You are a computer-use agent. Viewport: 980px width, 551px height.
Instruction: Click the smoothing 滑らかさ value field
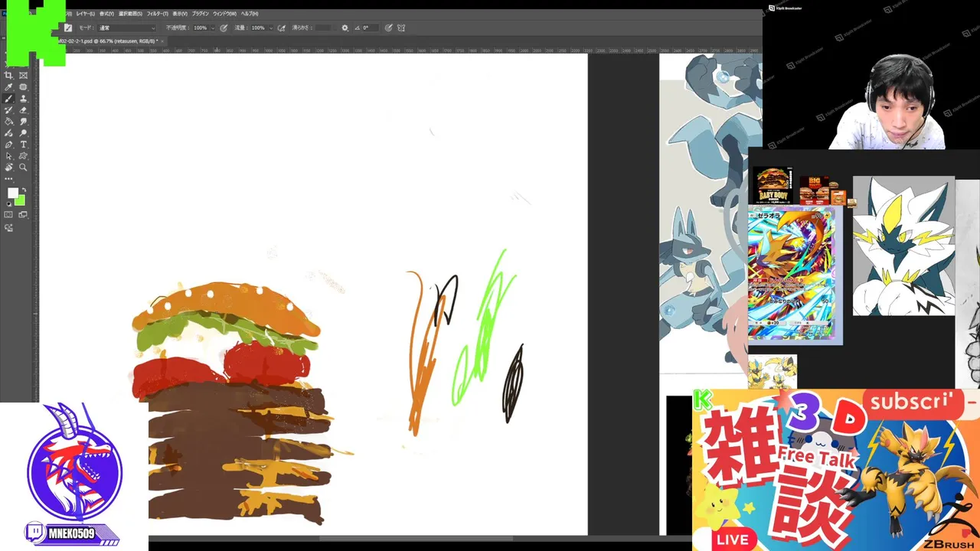(x=322, y=28)
